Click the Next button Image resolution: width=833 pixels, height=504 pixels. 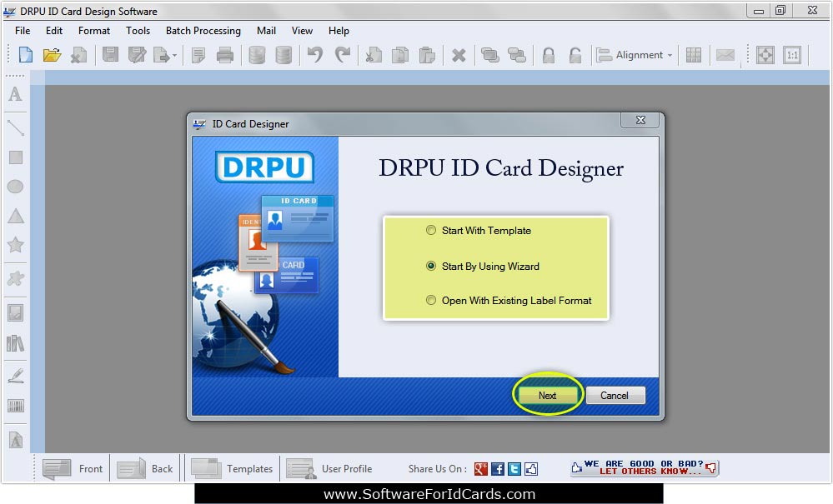[x=547, y=395]
